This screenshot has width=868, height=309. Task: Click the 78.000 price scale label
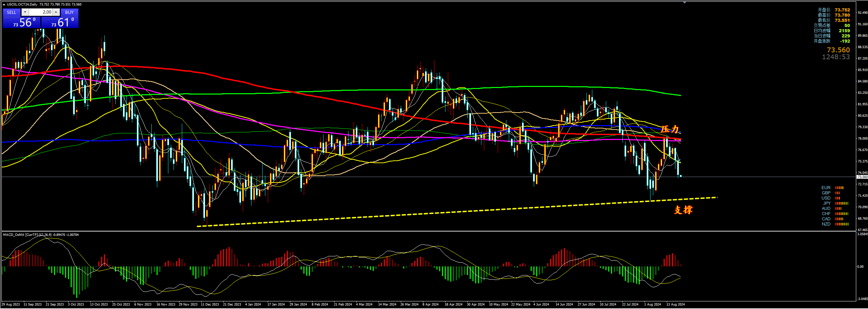(x=862, y=139)
